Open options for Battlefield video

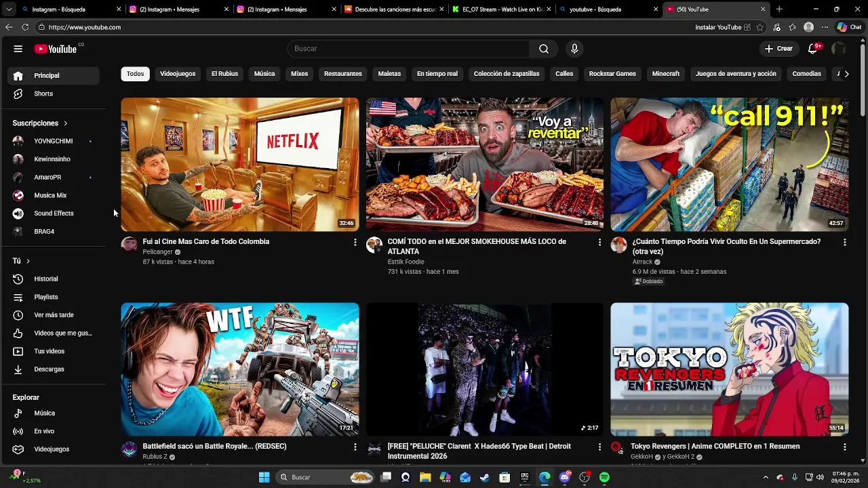355,447
